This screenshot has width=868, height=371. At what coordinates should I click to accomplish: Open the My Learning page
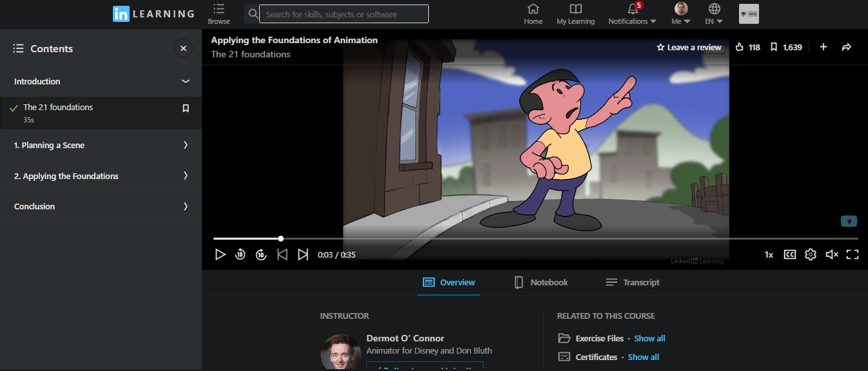point(576,14)
